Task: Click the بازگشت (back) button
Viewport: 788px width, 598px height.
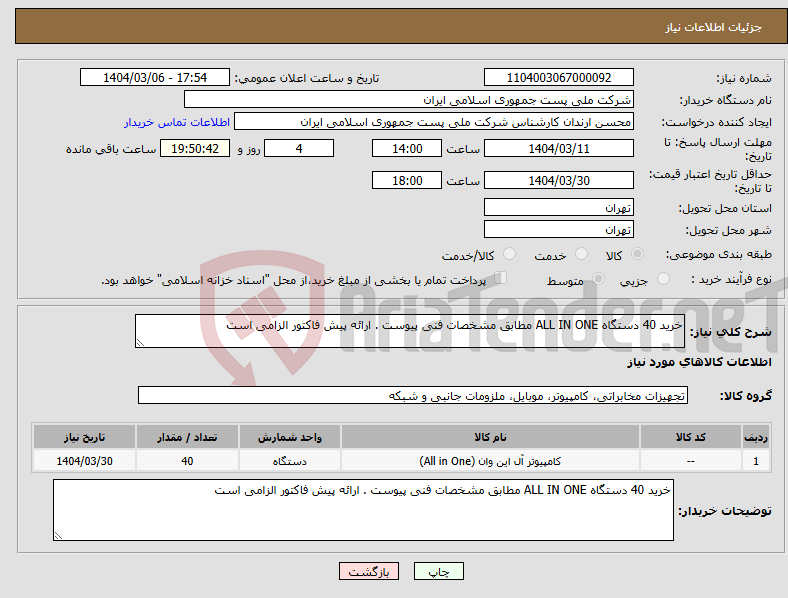Action: (x=369, y=571)
